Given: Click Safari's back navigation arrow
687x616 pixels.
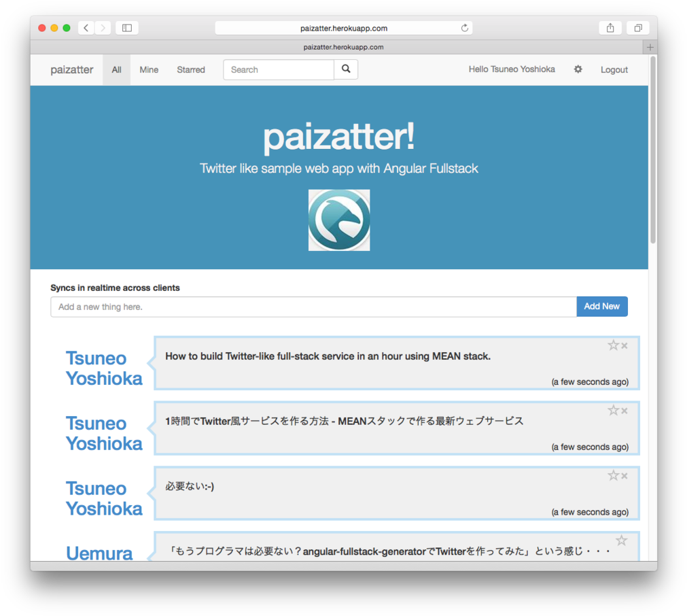Looking at the screenshot, I should point(86,28).
